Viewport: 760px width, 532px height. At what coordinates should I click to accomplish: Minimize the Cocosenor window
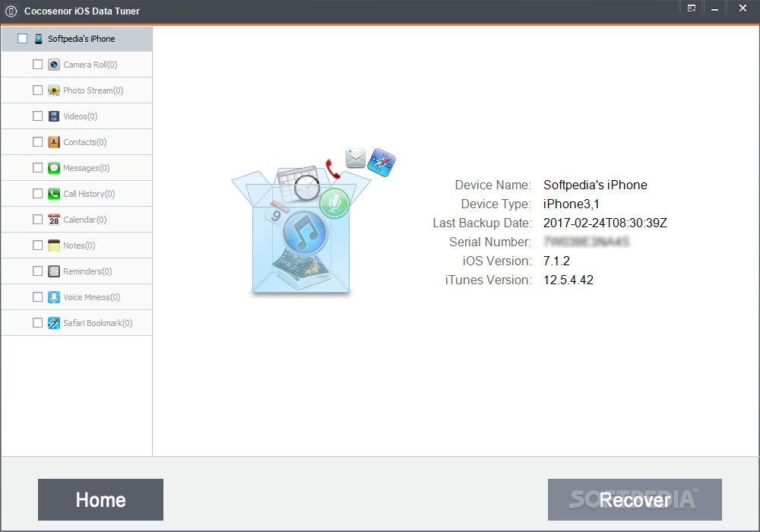tap(714, 9)
